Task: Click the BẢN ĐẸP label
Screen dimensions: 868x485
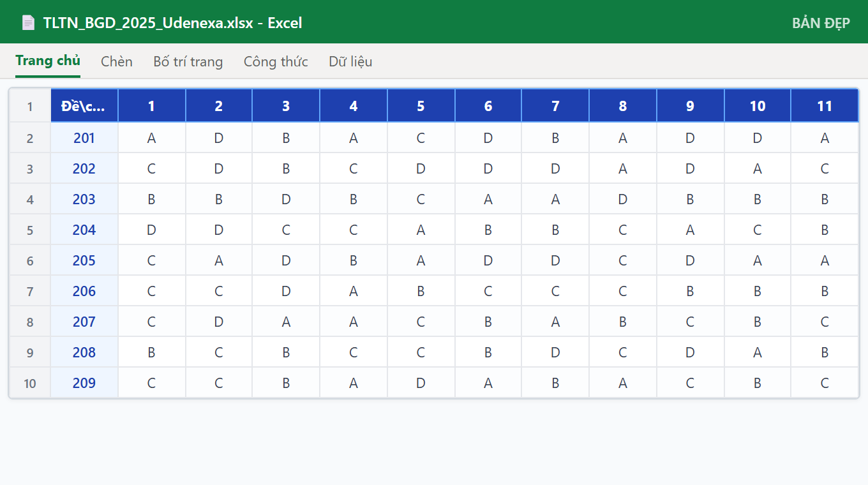Action: 821,23
